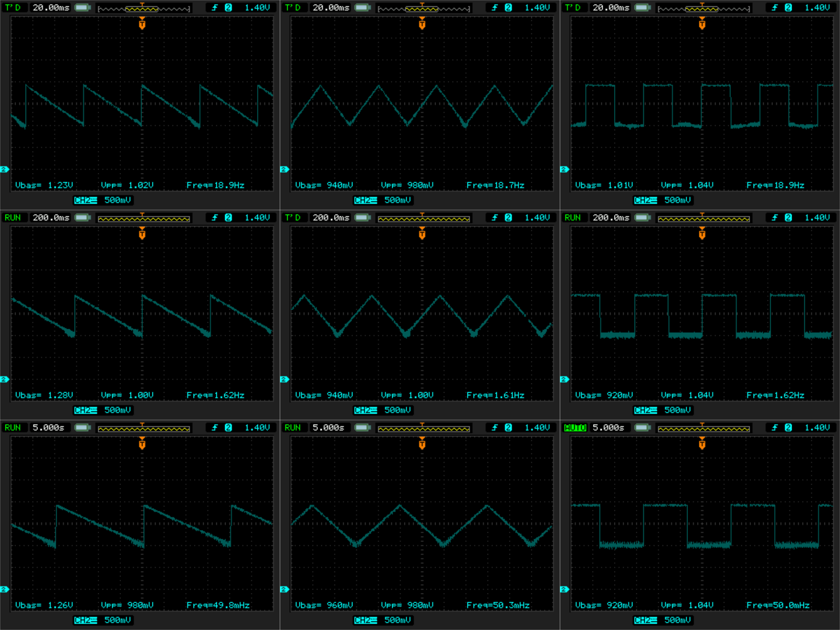
Task: Click 5.000s timebase next to AUTO
Action: pos(609,428)
